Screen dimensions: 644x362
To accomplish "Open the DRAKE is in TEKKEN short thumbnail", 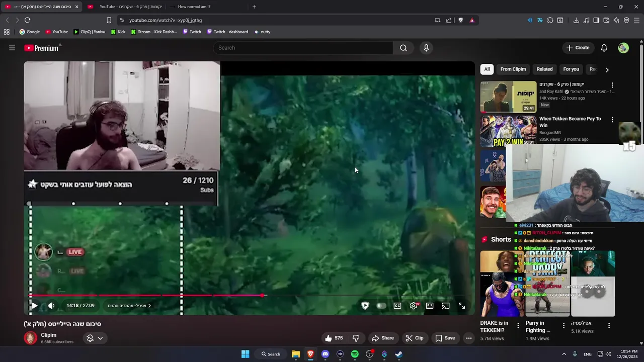I will [x=502, y=284].
